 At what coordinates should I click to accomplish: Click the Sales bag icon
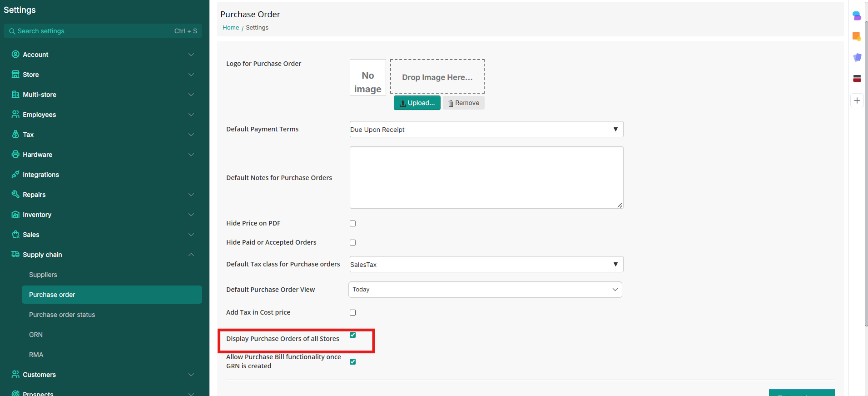[15, 235]
